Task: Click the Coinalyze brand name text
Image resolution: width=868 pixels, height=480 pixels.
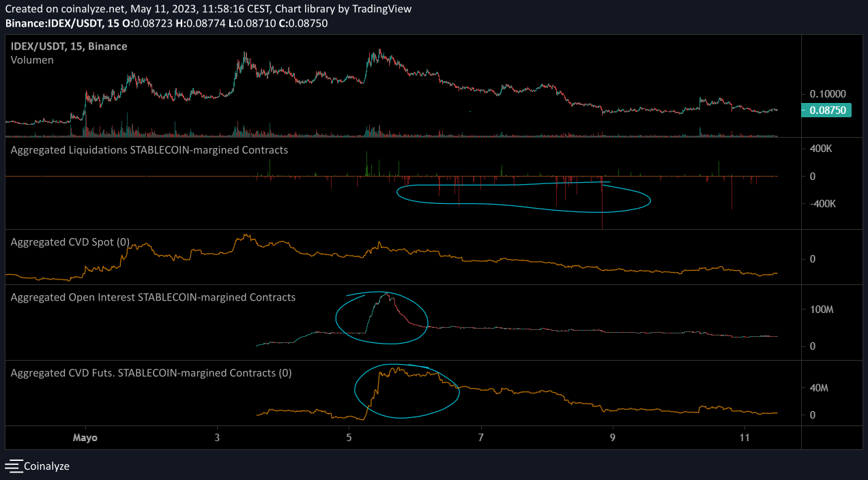Action: [x=46, y=466]
